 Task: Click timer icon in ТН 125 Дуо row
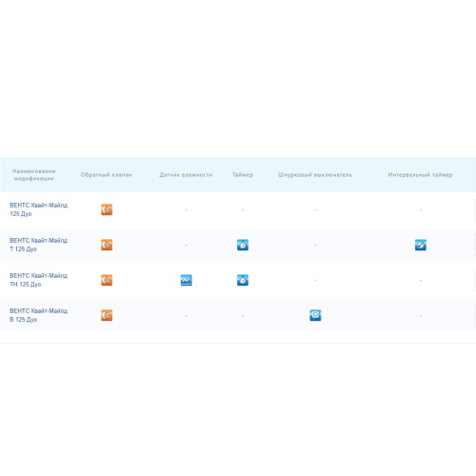coord(243,280)
